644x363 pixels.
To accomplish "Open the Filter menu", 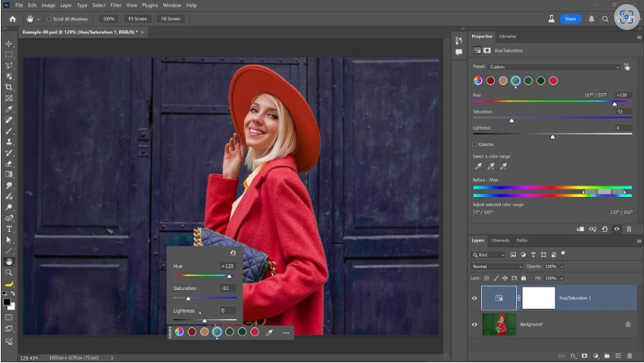I will tap(116, 6).
